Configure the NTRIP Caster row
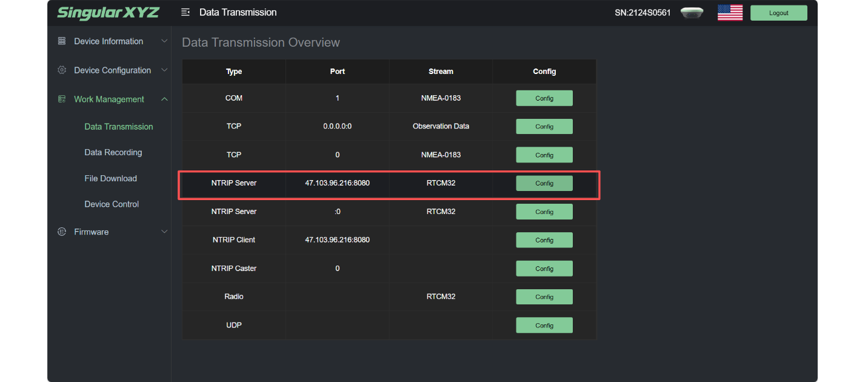 (x=544, y=269)
